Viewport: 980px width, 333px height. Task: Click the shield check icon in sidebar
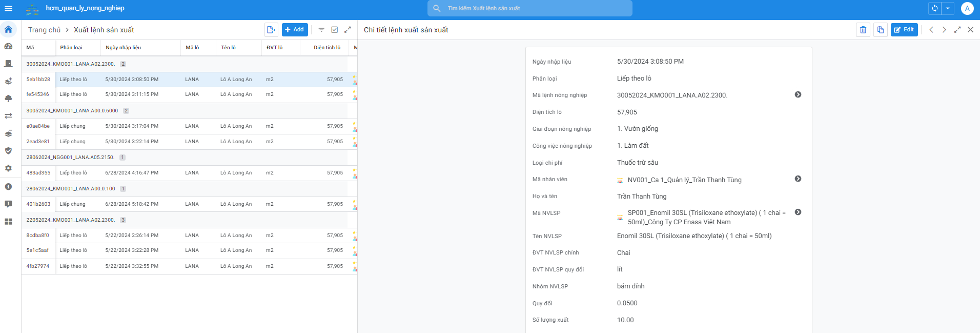point(8,151)
